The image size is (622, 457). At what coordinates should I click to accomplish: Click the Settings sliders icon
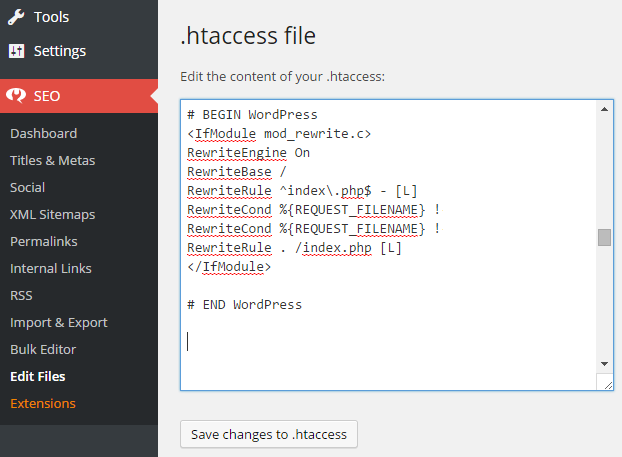(16, 51)
